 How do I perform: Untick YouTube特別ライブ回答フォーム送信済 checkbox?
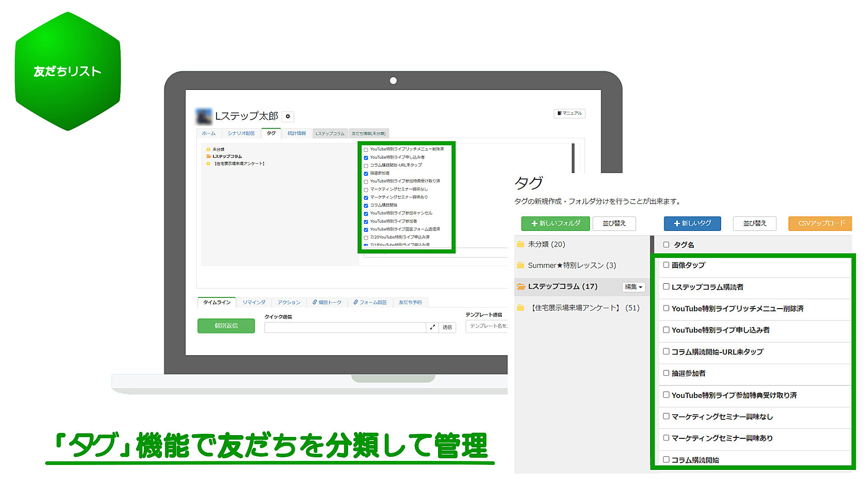click(366, 230)
